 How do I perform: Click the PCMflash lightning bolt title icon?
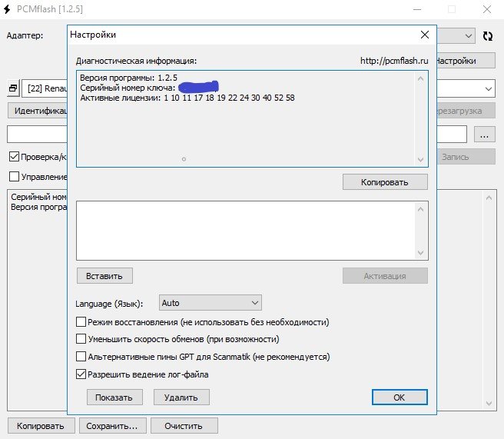pos(7,9)
